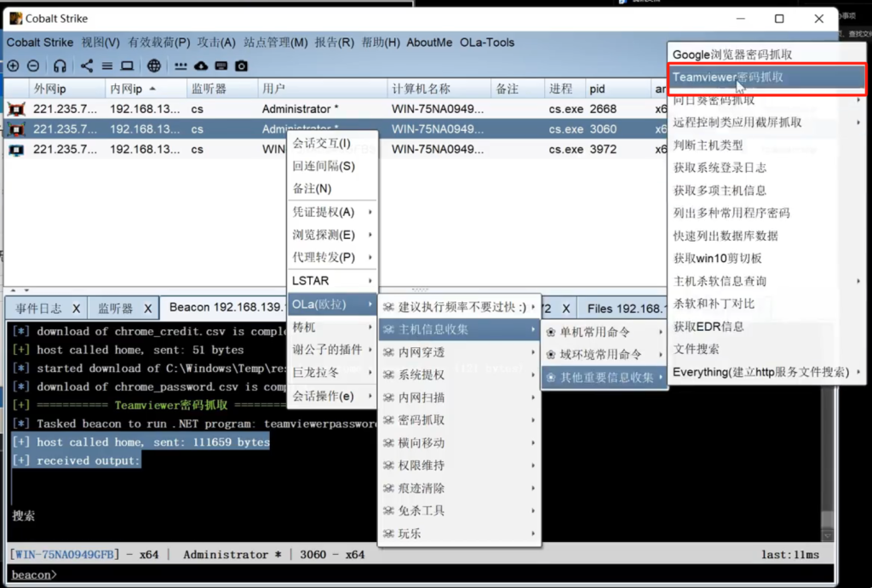
Task: Open credentials via the dots icon
Action: pyautogui.click(x=181, y=66)
